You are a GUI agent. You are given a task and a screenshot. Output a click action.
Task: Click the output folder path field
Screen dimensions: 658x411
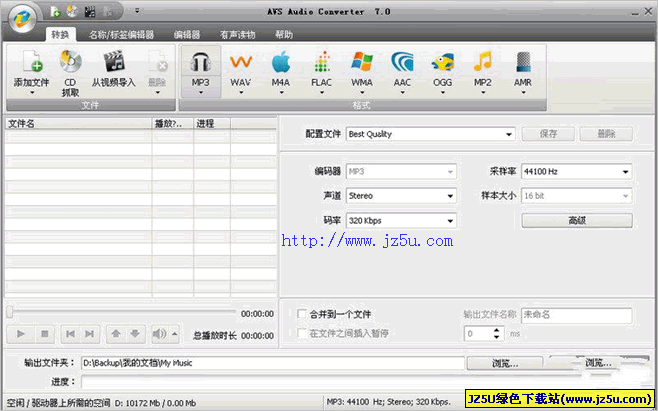point(273,364)
